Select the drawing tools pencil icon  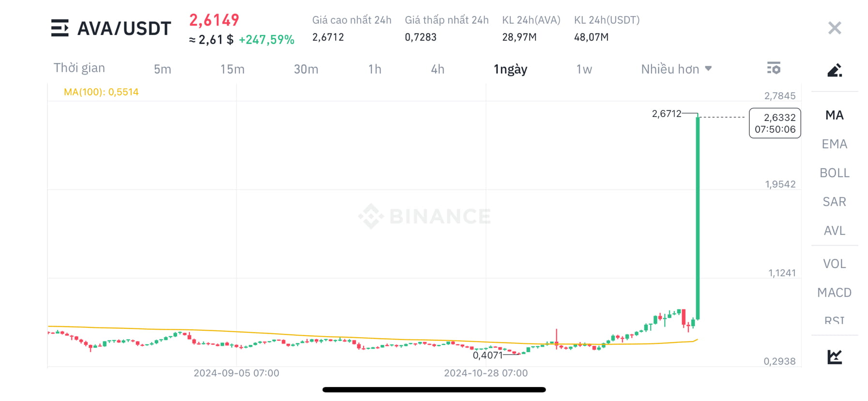pyautogui.click(x=834, y=70)
